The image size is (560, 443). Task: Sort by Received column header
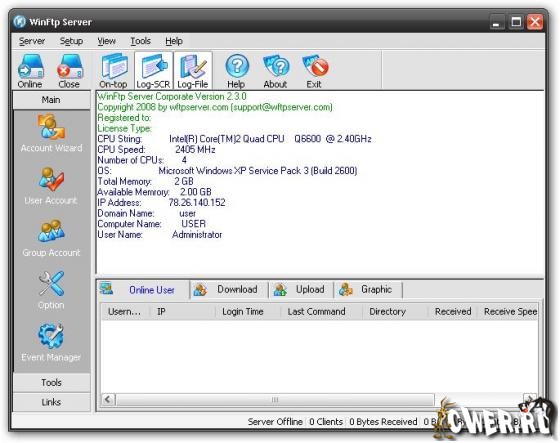click(x=453, y=312)
